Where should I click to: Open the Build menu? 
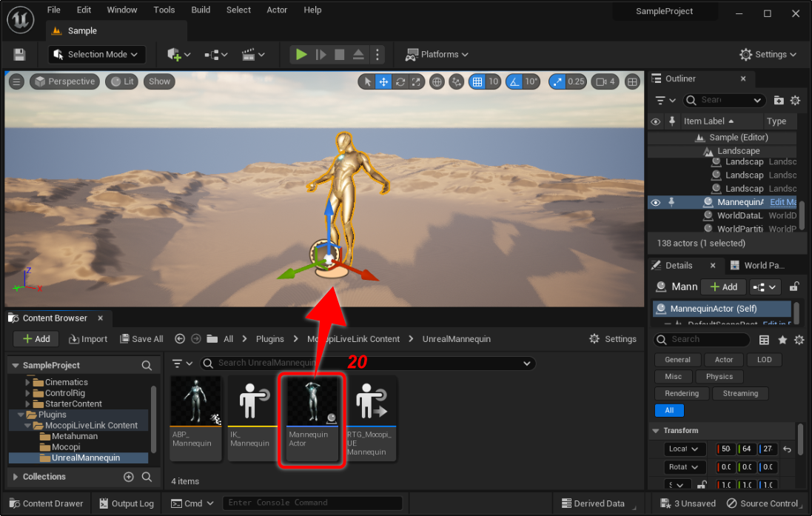pyautogui.click(x=201, y=10)
